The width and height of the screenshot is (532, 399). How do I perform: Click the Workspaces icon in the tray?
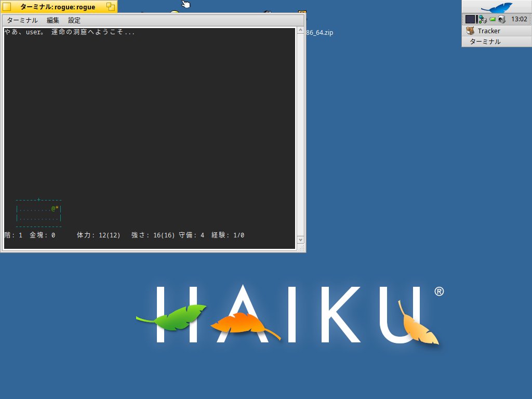click(470, 19)
